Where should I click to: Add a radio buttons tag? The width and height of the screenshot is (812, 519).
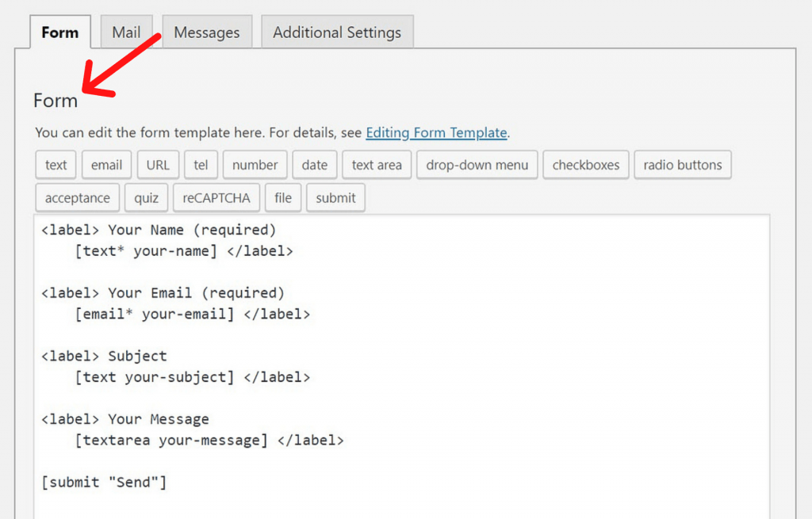point(683,165)
